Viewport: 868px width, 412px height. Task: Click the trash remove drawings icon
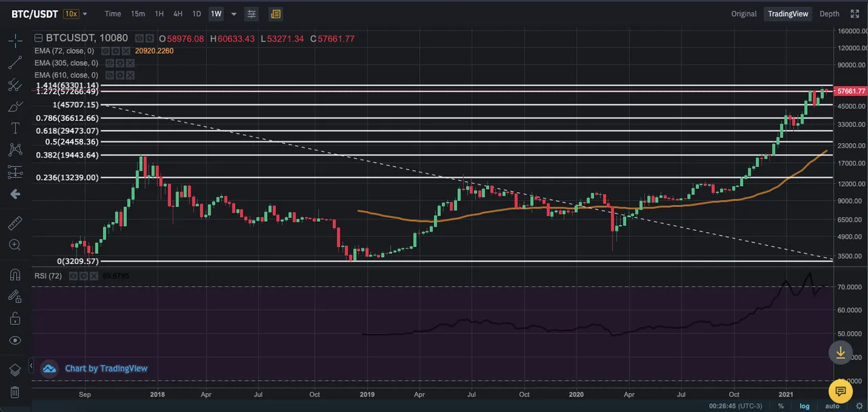pyautogui.click(x=15, y=392)
